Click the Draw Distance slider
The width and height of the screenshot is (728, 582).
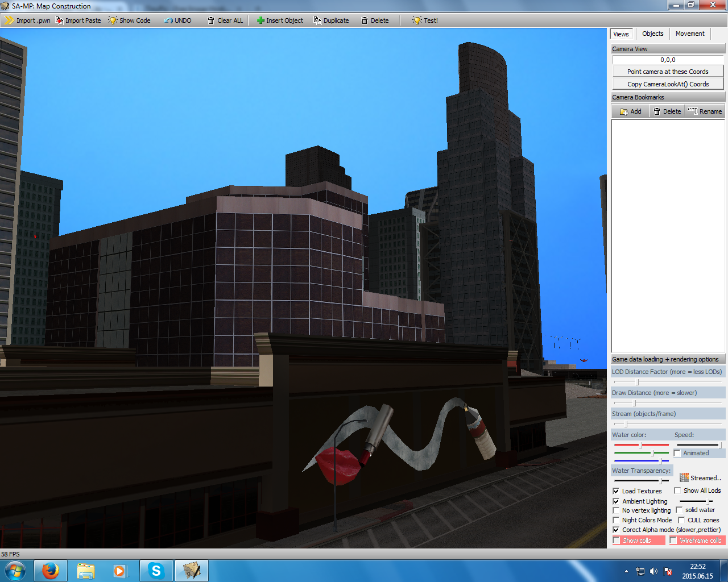pos(668,403)
